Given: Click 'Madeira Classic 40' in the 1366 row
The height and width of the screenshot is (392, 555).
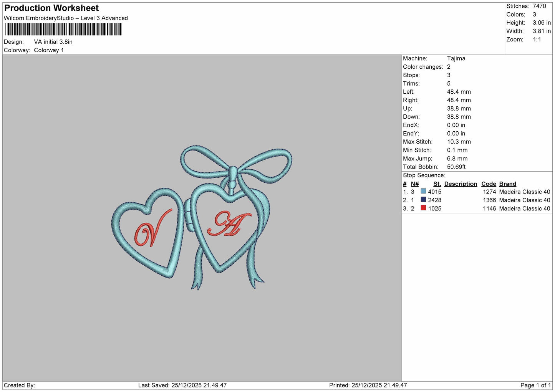Looking at the screenshot, I should 525,200.
